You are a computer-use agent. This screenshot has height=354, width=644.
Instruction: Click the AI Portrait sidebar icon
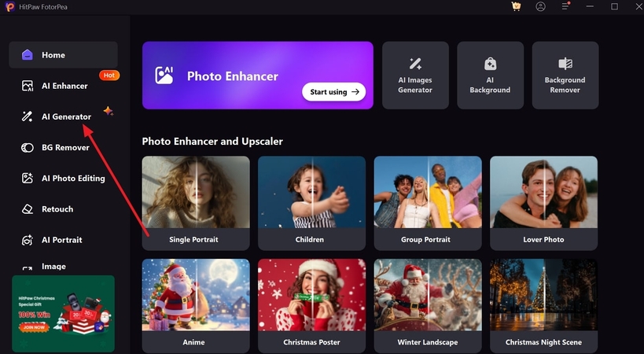coord(27,240)
